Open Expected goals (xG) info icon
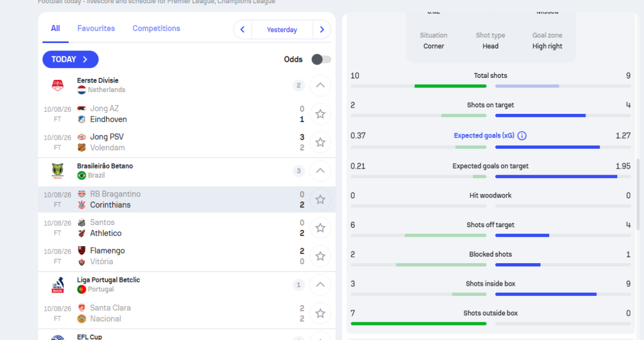 pyautogui.click(x=522, y=136)
